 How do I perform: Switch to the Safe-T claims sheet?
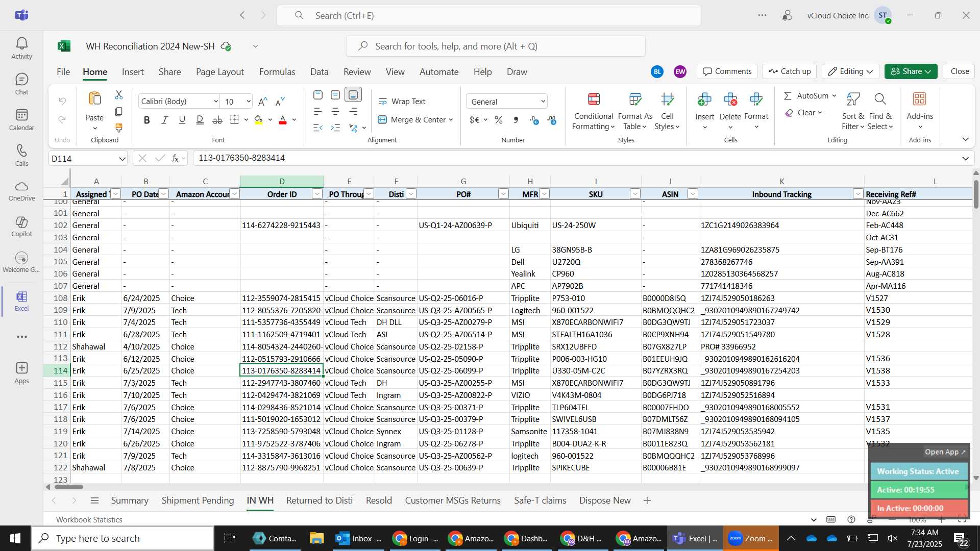pyautogui.click(x=540, y=500)
